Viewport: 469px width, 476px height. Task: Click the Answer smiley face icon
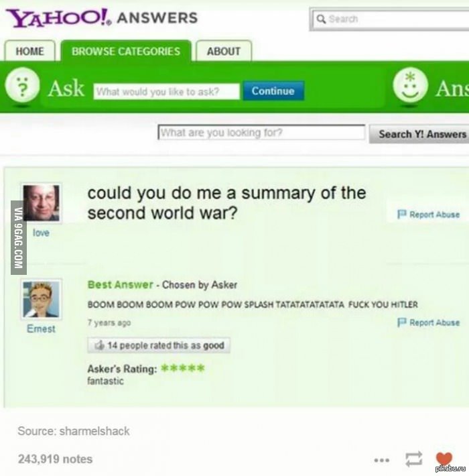pyautogui.click(x=411, y=85)
